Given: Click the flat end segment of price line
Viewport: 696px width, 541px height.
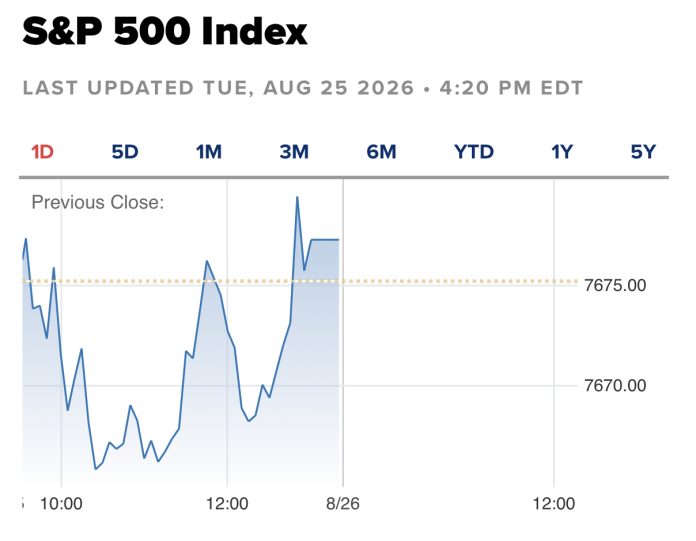Looking at the screenshot, I should 325,240.
